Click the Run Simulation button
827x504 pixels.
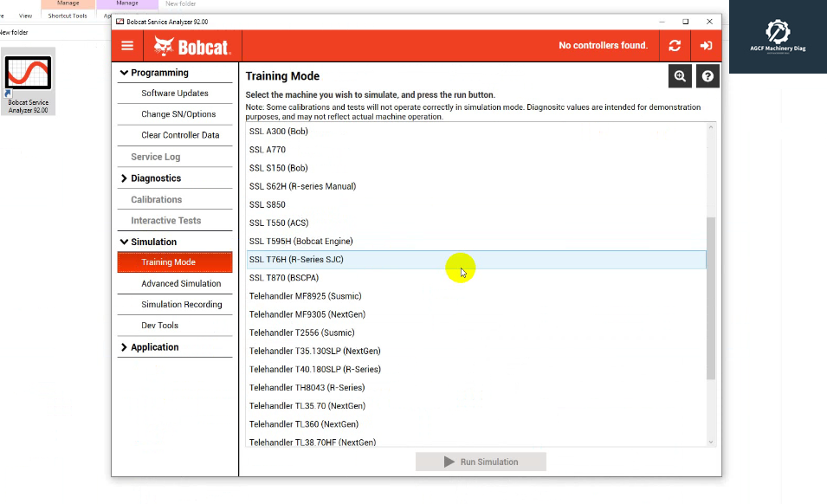pyautogui.click(x=480, y=461)
